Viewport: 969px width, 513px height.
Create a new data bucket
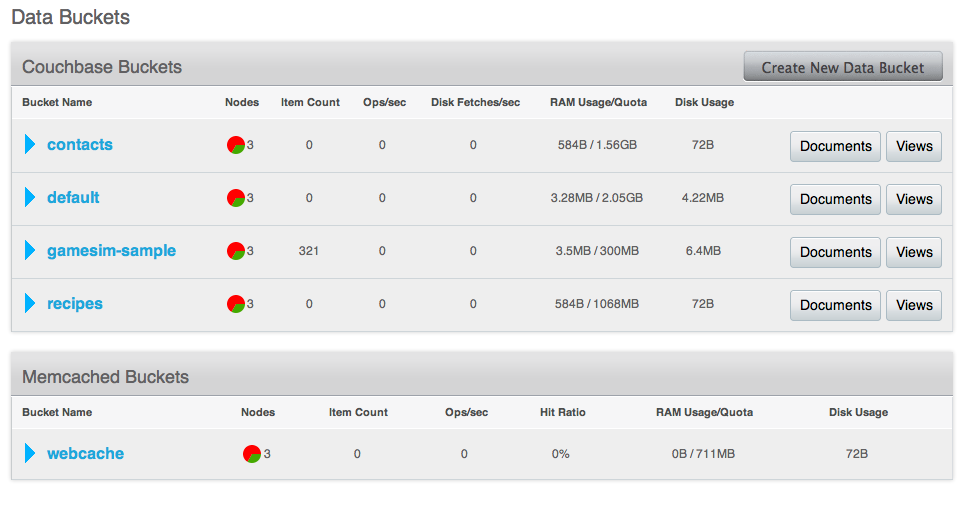(x=843, y=67)
